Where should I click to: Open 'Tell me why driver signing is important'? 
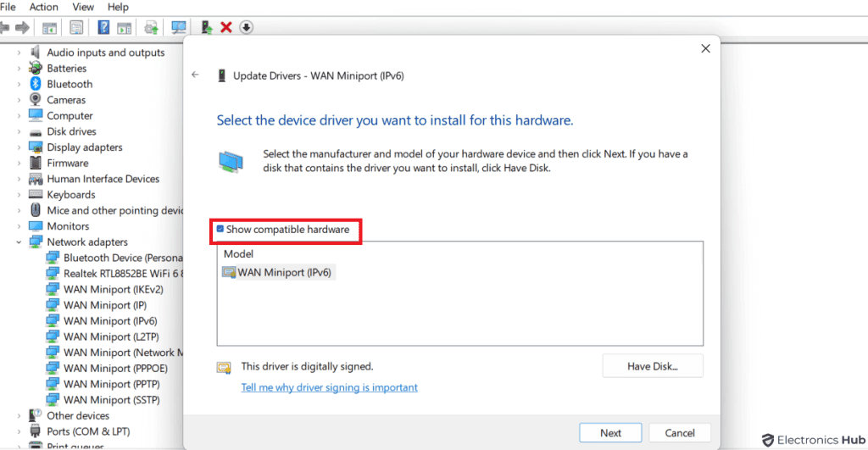tap(330, 387)
